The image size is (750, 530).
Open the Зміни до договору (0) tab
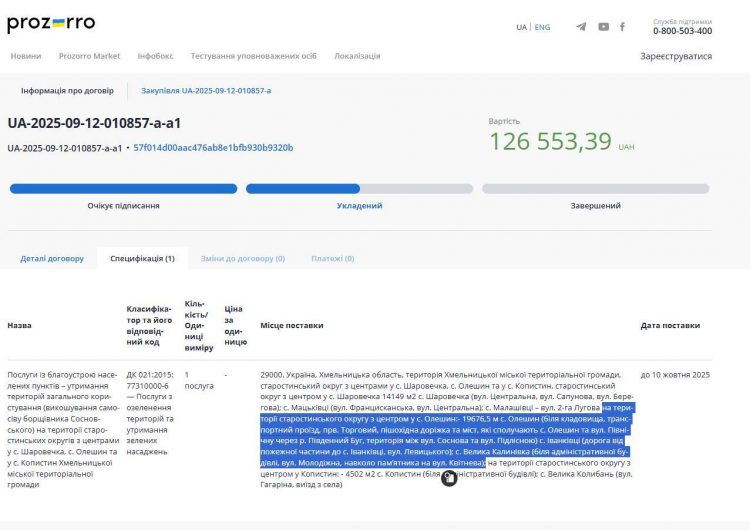(x=243, y=259)
